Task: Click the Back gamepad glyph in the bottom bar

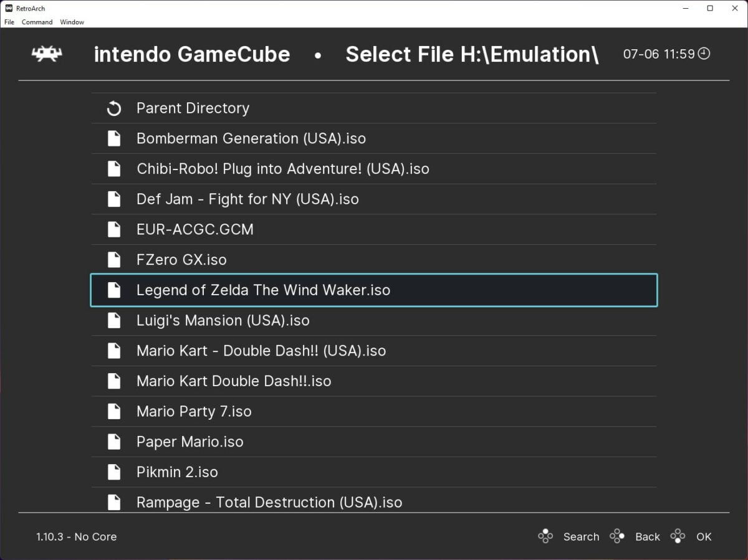Action: (617, 536)
